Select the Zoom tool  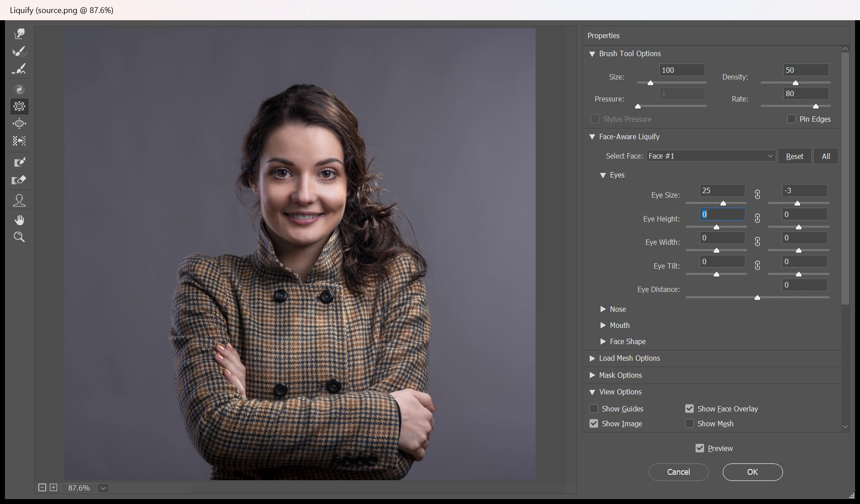(19, 237)
